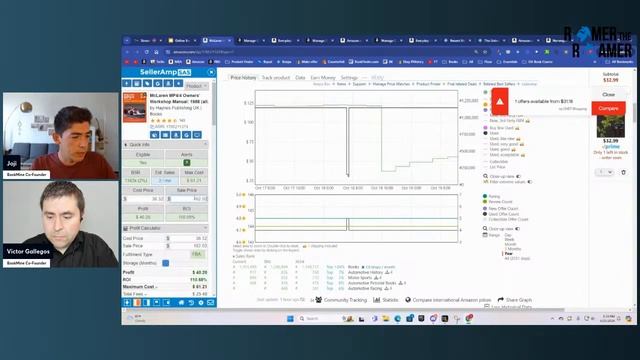
Task: Set graph range to Month
Action: tap(510, 244)
